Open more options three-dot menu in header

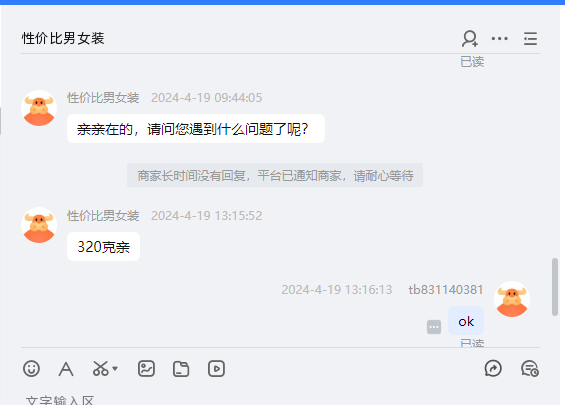[x=499, y=39]
